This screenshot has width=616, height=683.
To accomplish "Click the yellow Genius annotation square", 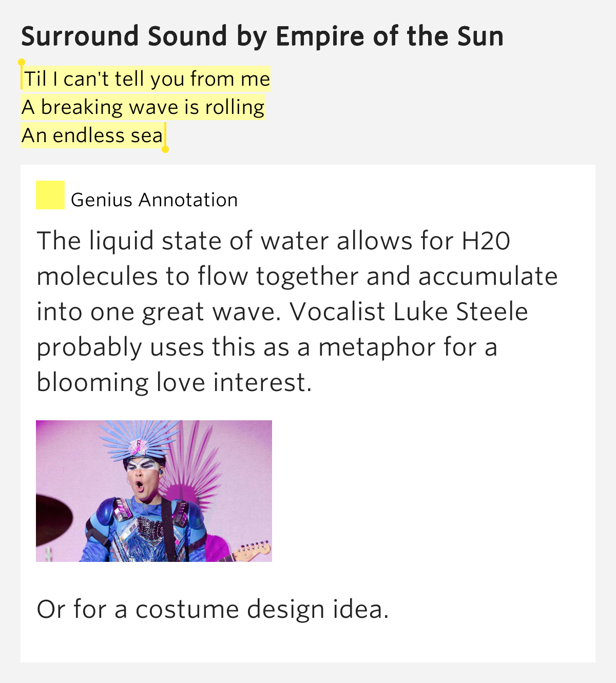I will [50, 195].
